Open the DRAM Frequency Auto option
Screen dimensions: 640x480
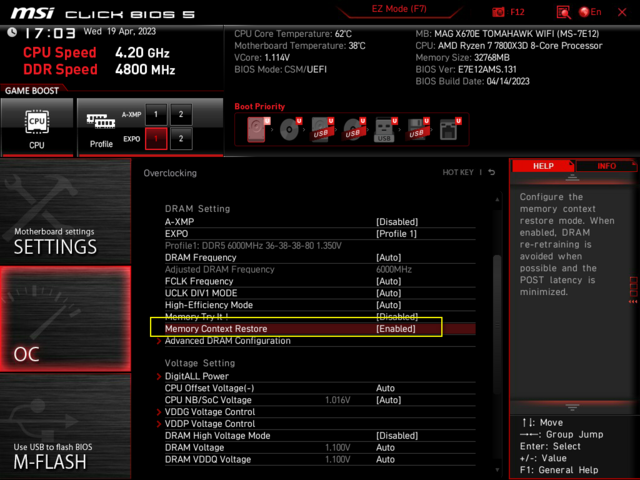(389, 257)
